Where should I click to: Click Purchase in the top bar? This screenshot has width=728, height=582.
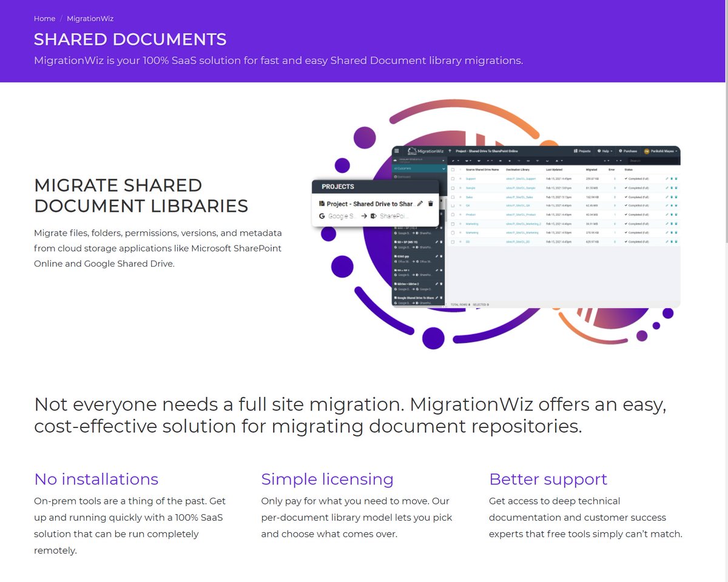[628, 151]
